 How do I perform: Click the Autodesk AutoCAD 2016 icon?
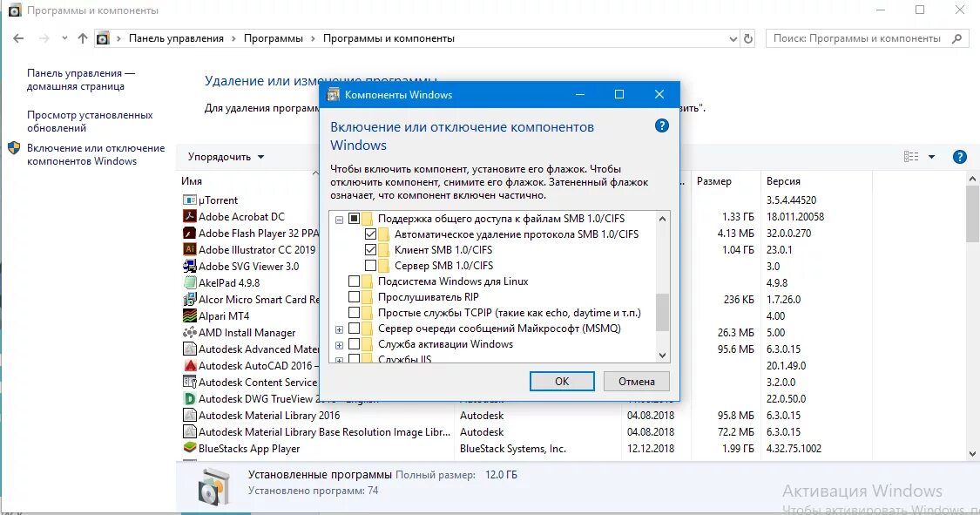189,366
